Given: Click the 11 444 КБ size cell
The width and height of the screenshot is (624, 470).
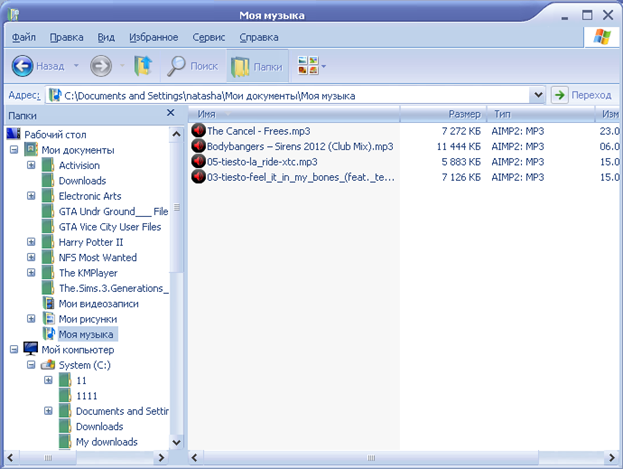Looking at the screenshot, I should tap(458, 147).
